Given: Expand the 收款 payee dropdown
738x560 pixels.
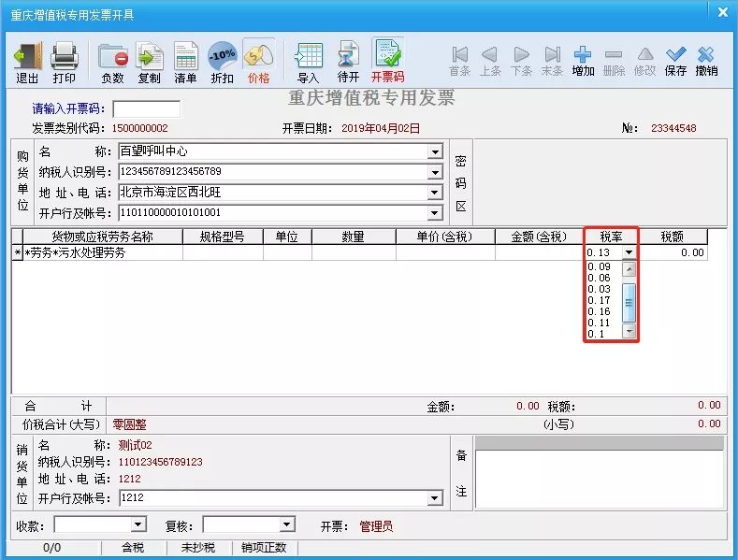Looking at the screenshot, I should 138,524.
